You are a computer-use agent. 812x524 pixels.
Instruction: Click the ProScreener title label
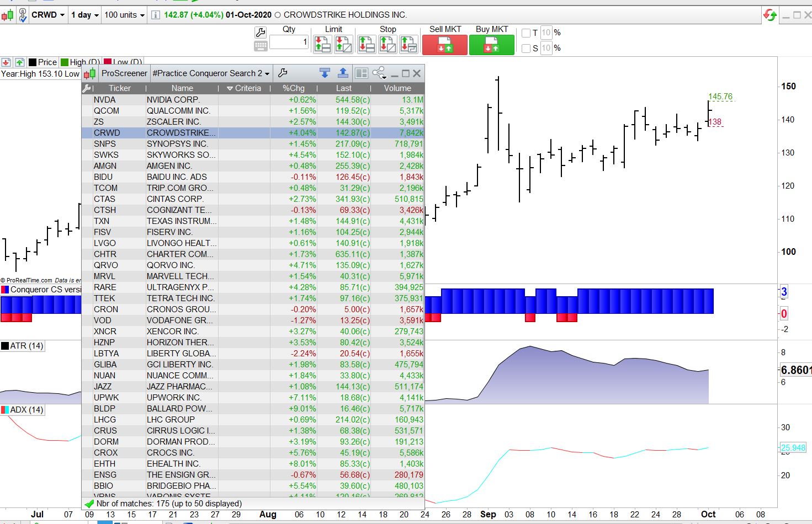pos(124,73)
